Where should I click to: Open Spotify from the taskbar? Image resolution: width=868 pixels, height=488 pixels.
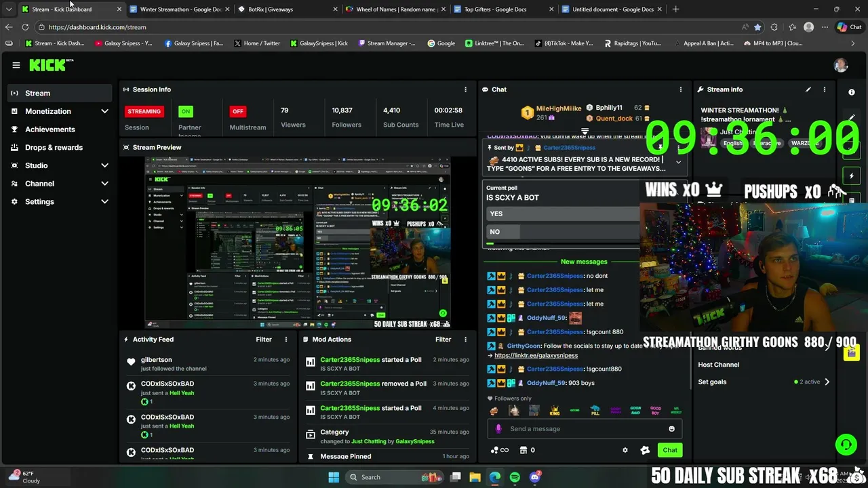pos(515,477)
